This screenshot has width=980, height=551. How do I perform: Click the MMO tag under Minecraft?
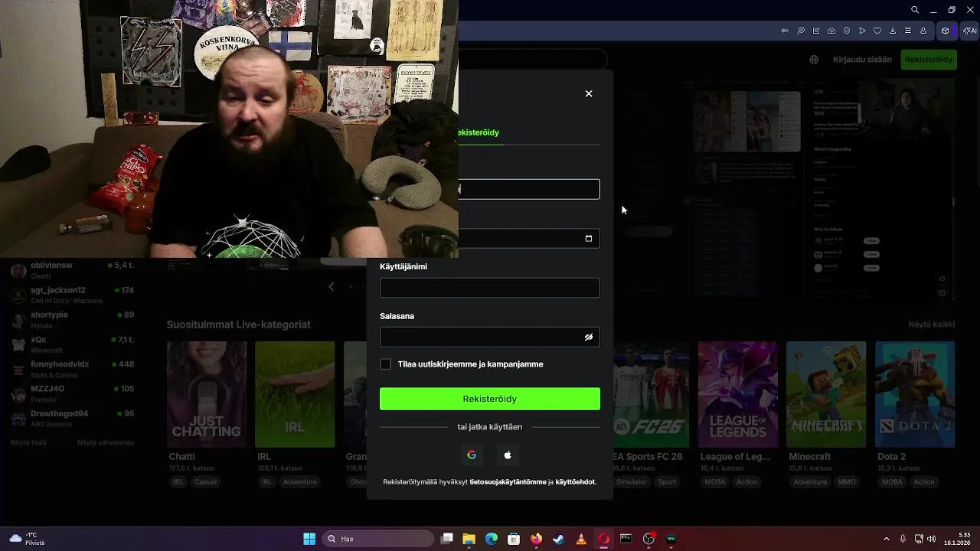(847, 482)
